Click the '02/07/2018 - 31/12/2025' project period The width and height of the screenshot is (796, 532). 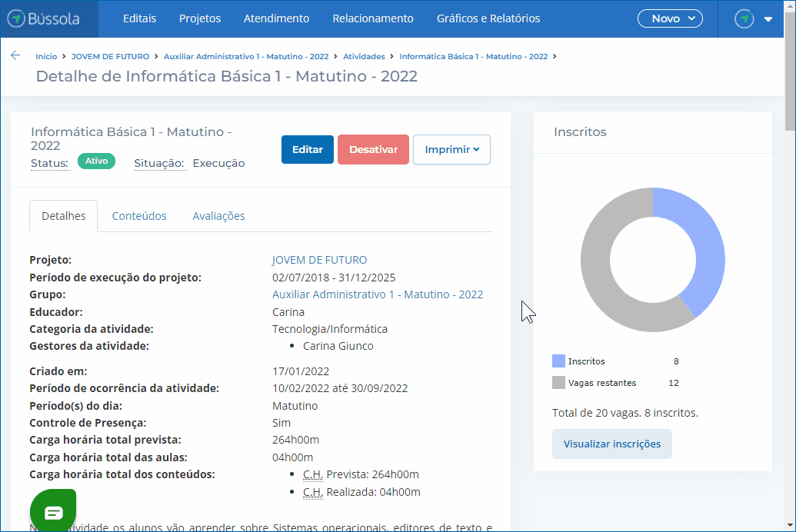[x=334, y=278]
